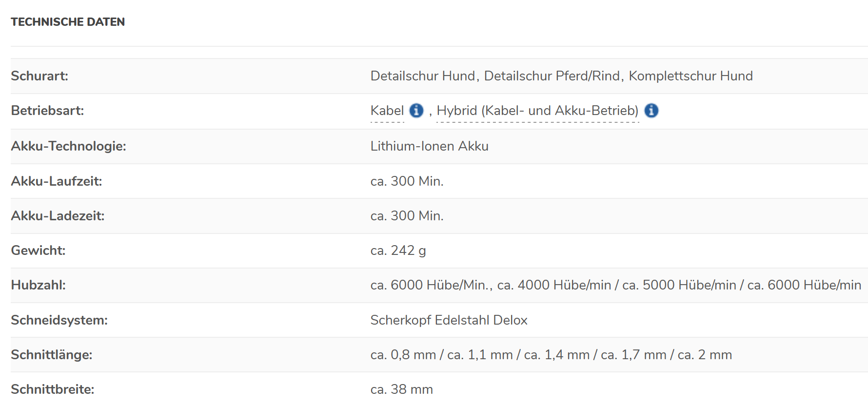Image resolution: width=868 pixels, height=406 pixels.
Task: Click the info icon next to Kabel
Action: click(416, 111)
